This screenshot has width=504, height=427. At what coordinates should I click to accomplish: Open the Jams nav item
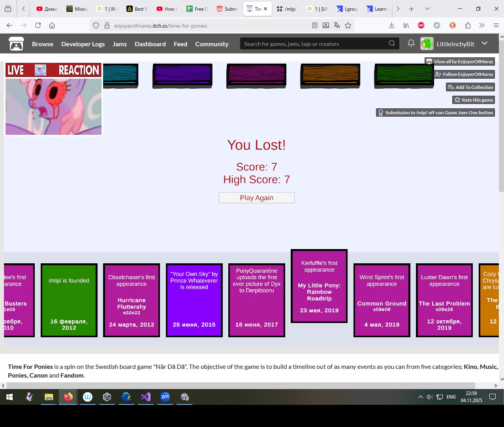point(120,44)
